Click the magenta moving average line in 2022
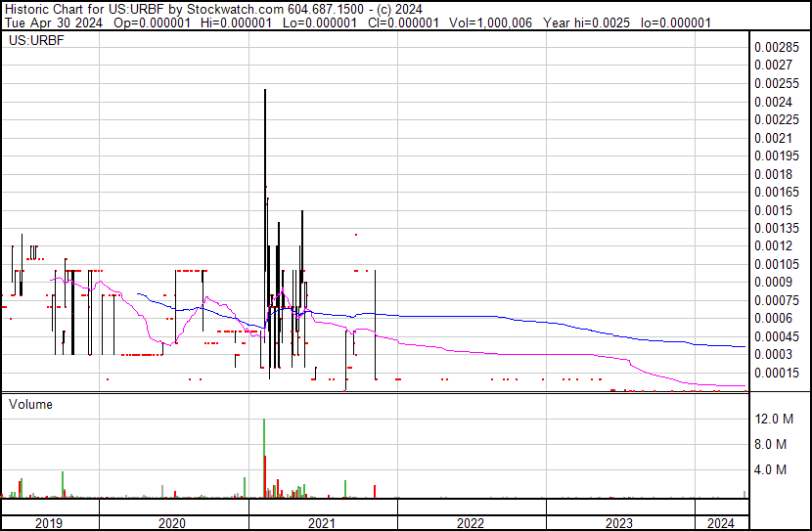The height and width of the screenshot is (531, 812). 470,350
